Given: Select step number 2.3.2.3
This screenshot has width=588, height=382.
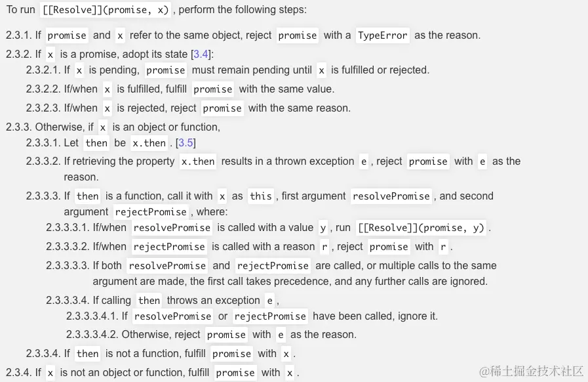Looking at the screenshot, I should tap(43, 108).
